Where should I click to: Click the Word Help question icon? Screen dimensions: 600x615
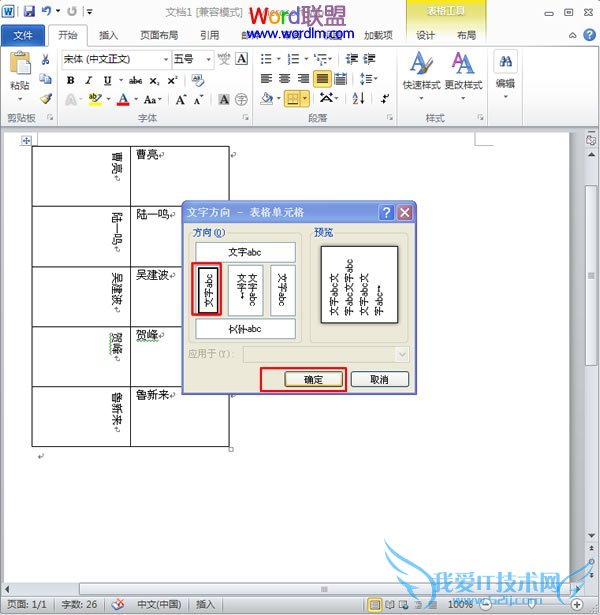coord(589,35)
